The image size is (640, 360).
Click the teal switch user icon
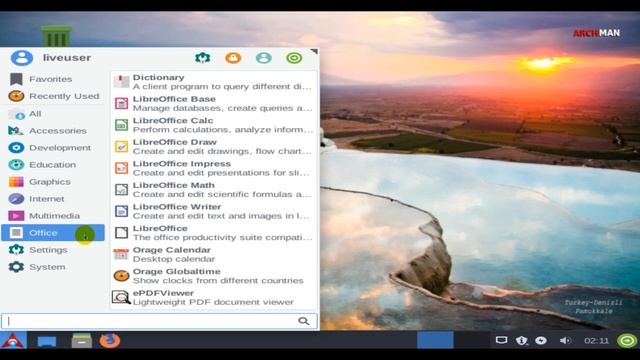pos(264,58)
